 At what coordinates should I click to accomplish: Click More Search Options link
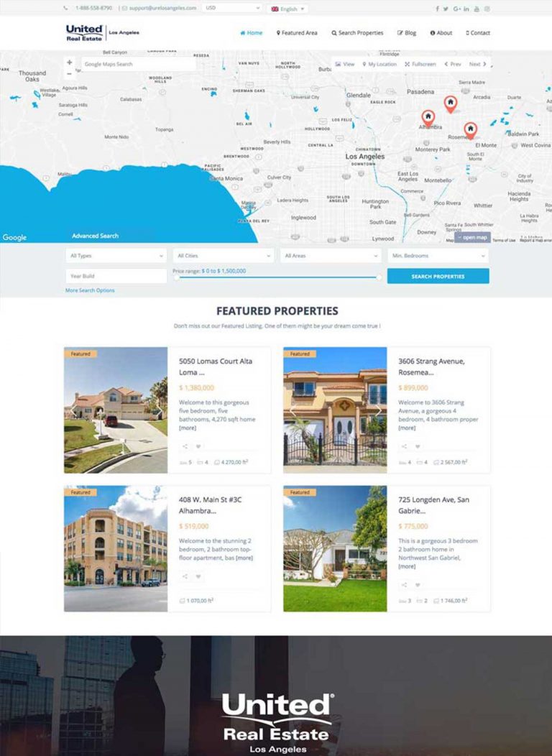[90, 290]
